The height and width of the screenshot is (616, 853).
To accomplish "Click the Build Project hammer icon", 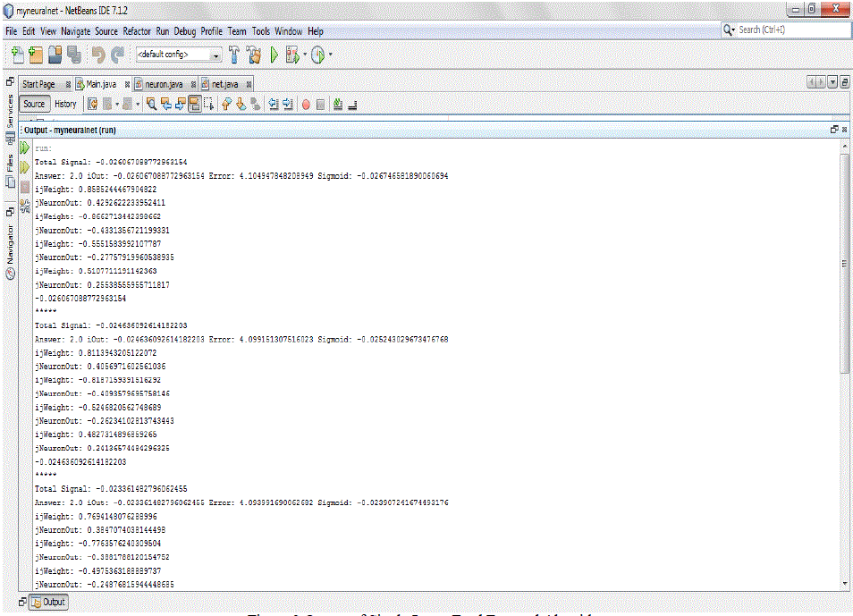I will pyautogui.click(x=234, y=55).
